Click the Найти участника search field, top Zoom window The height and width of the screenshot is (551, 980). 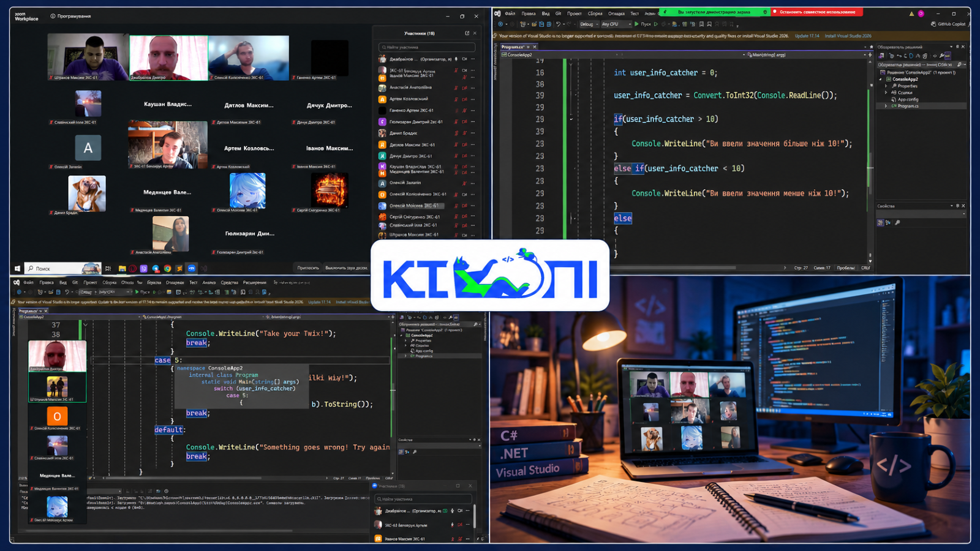(x=427, y=47)
